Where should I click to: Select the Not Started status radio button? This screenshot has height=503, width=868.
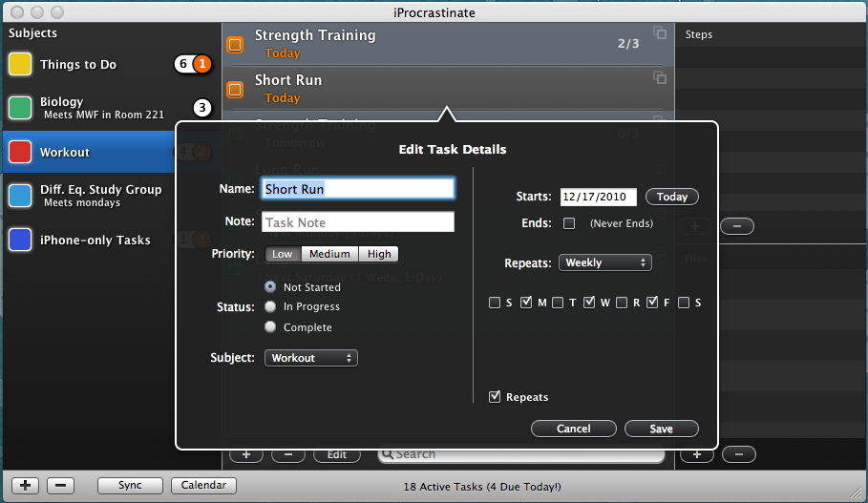(270, 286)
